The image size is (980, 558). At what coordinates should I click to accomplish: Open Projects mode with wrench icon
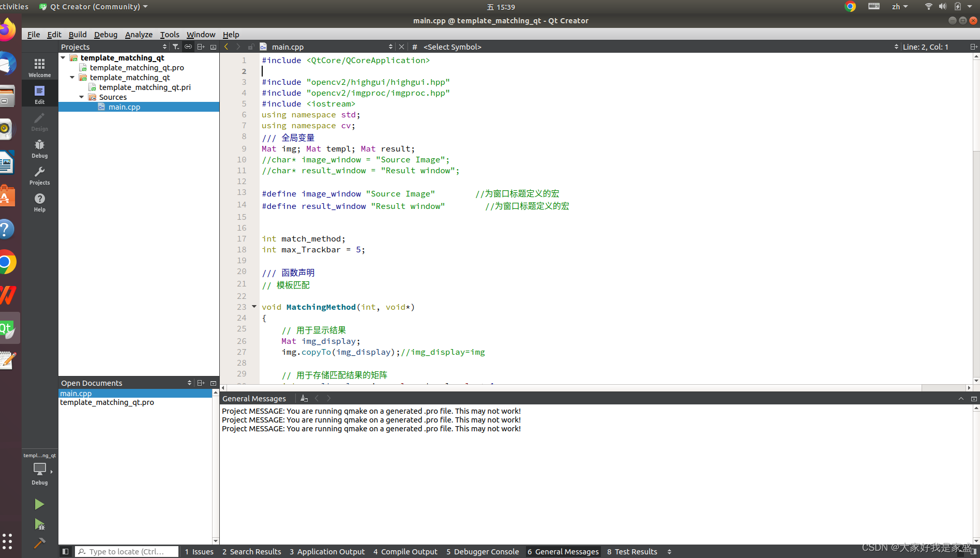click(39, 175)
